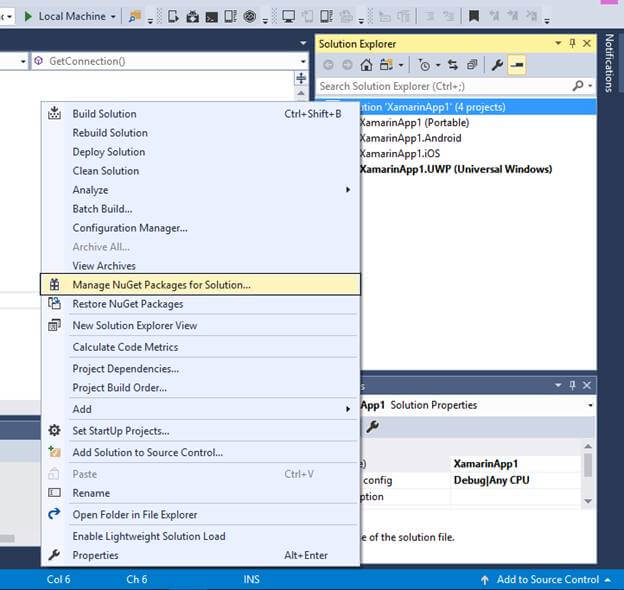Screen dimensions: 624x590
Task: Select XamarinApp1.iOS project
Action: coord(400,154)
